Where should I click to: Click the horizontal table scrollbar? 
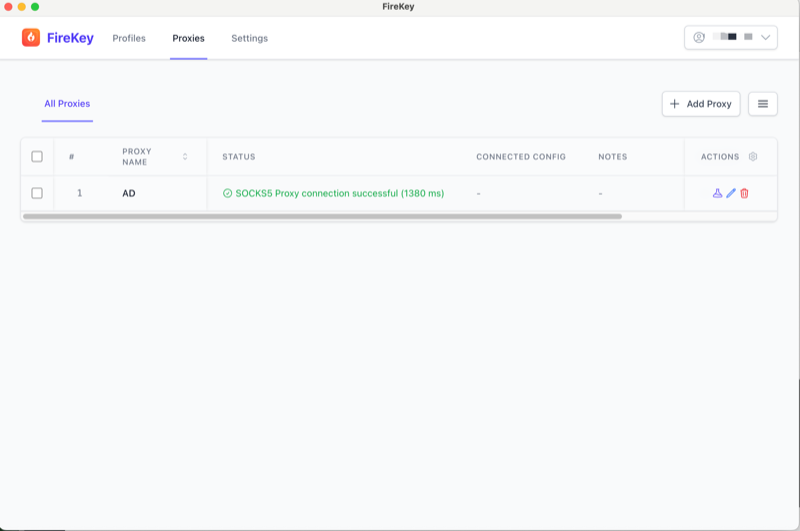pyautogui.click(x=320, y=216)
